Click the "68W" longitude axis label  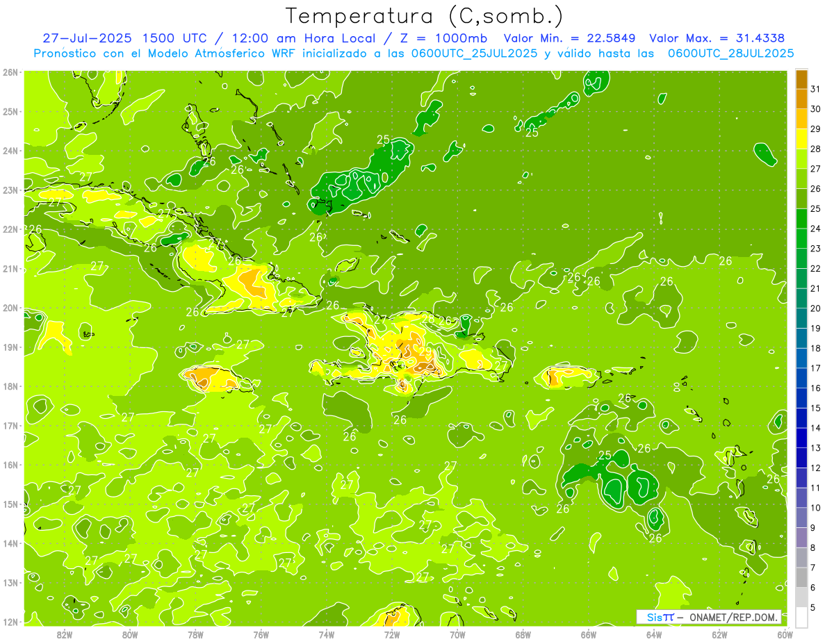pos(523,634)
